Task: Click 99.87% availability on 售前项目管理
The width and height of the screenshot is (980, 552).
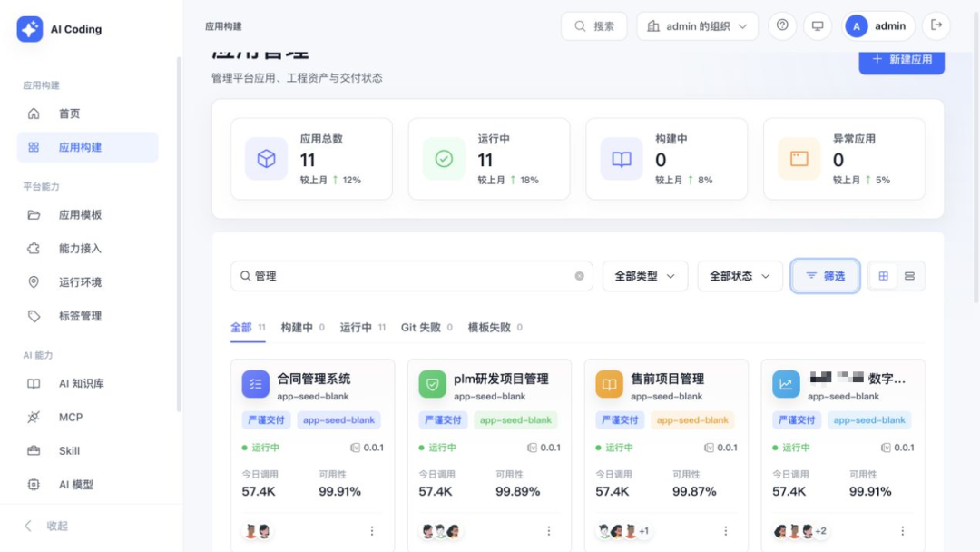Action: pos(694,491)
